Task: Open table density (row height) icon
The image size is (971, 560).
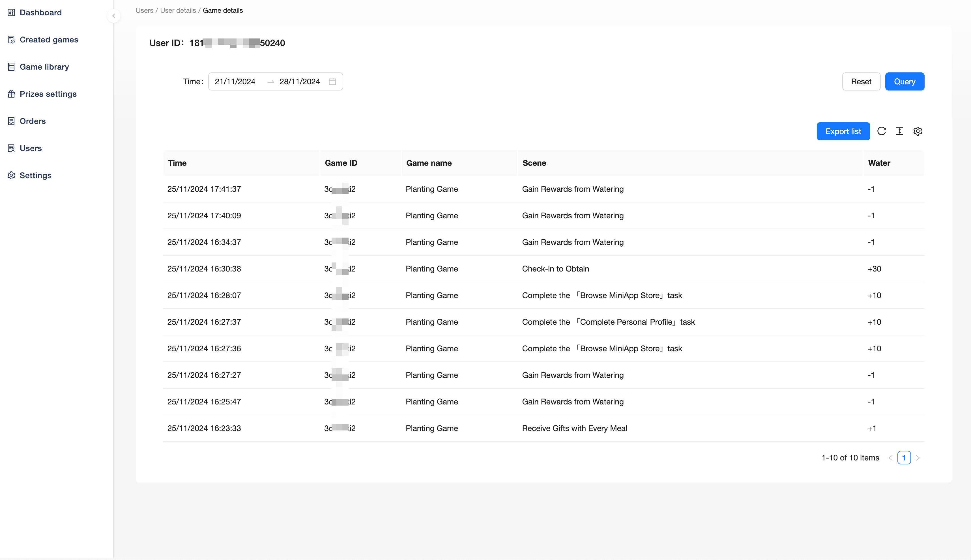Action: (899, 131)
